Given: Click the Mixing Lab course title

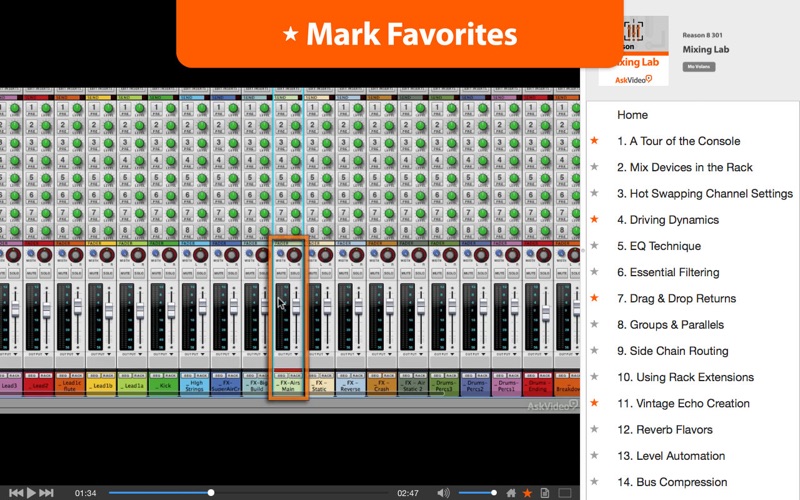Looking at the screenshot, I should pos(706,49).
